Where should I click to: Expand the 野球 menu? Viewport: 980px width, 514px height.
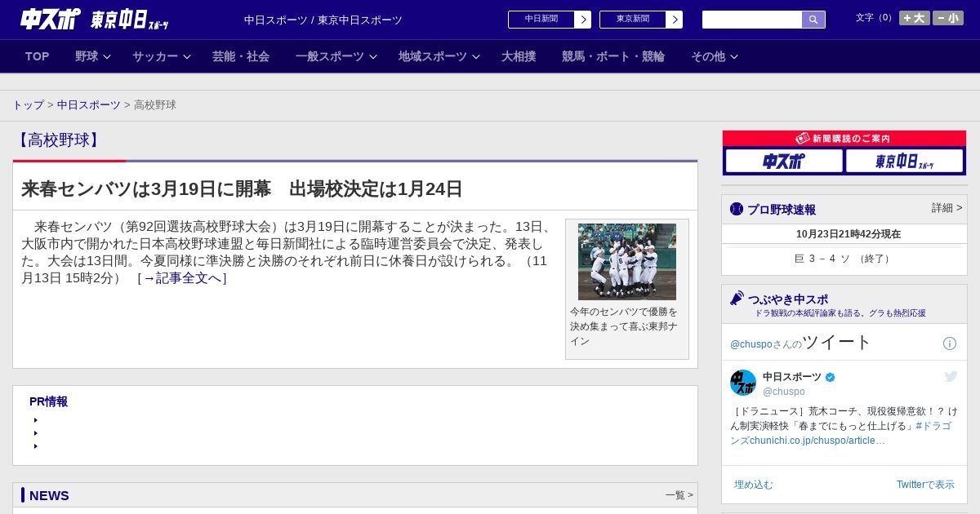[x=93, y=56]
